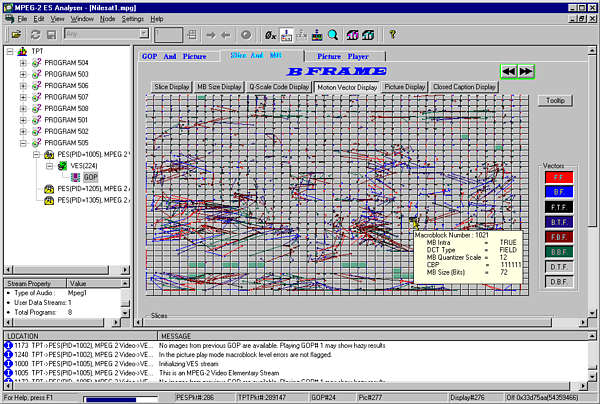Screen dimensions: 600x404
Task: Expand the PROGRAM 504 tree node
Action: coord(23,63)
